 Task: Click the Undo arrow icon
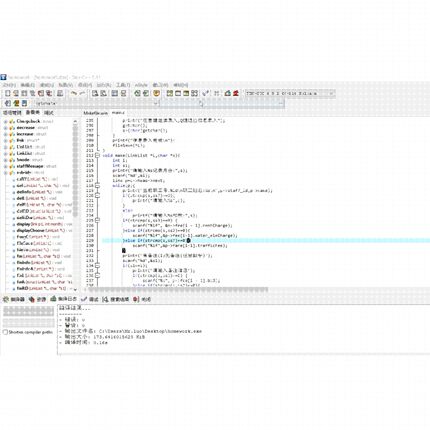(74, 93)
